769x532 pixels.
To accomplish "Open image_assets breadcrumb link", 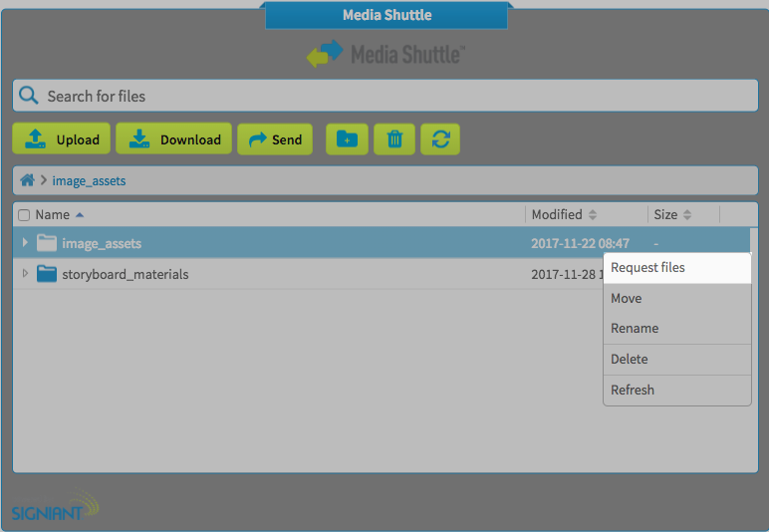I will [x=89, y=181].
